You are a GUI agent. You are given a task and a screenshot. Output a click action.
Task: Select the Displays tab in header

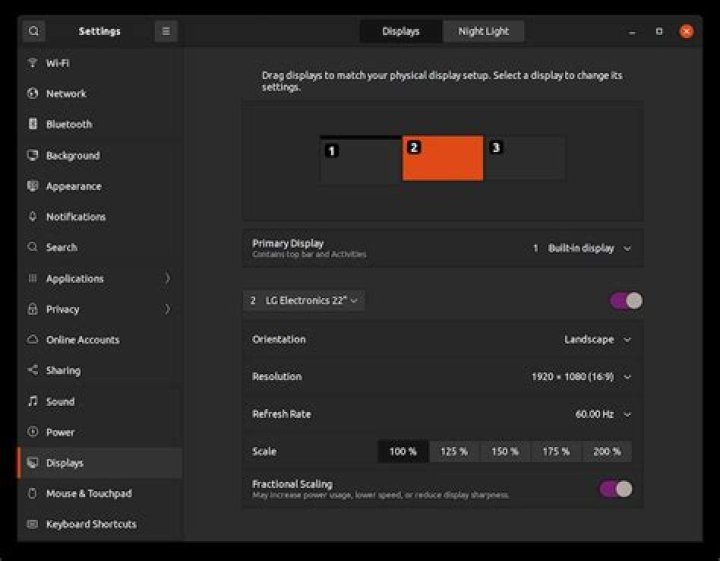pyautogui.click(x=401, y=31)
